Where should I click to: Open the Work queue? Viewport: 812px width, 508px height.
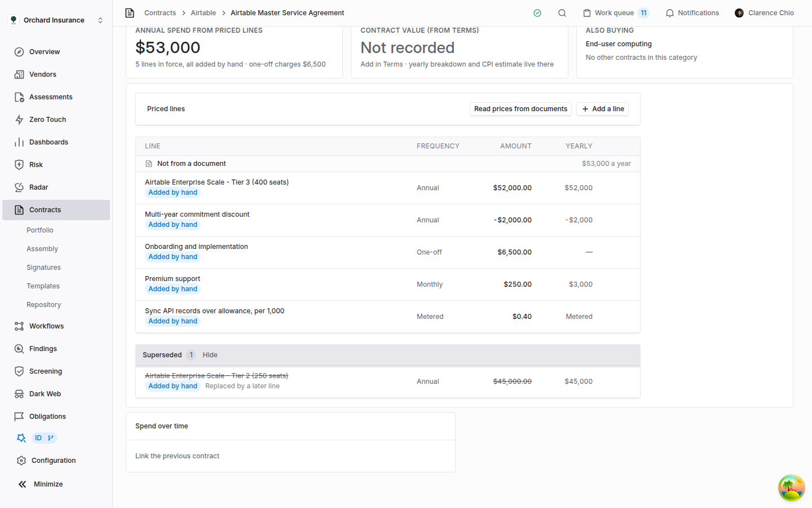(x=616, y=13)
